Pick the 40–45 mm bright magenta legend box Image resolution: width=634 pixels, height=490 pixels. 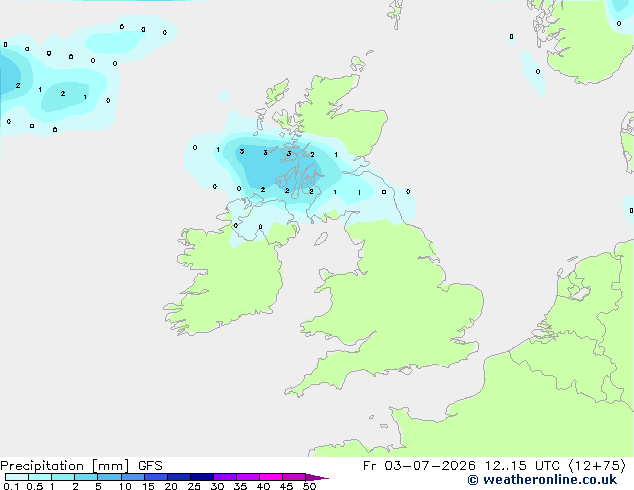click(x=271, y=477)
